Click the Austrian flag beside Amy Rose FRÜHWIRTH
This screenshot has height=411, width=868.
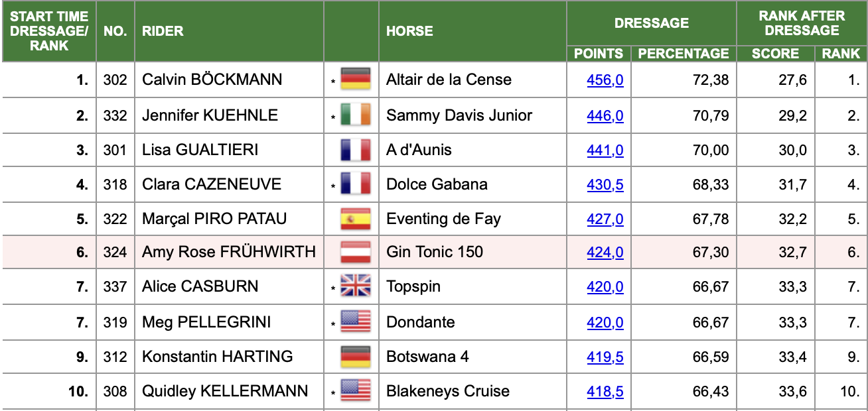(x=355, y=252)
